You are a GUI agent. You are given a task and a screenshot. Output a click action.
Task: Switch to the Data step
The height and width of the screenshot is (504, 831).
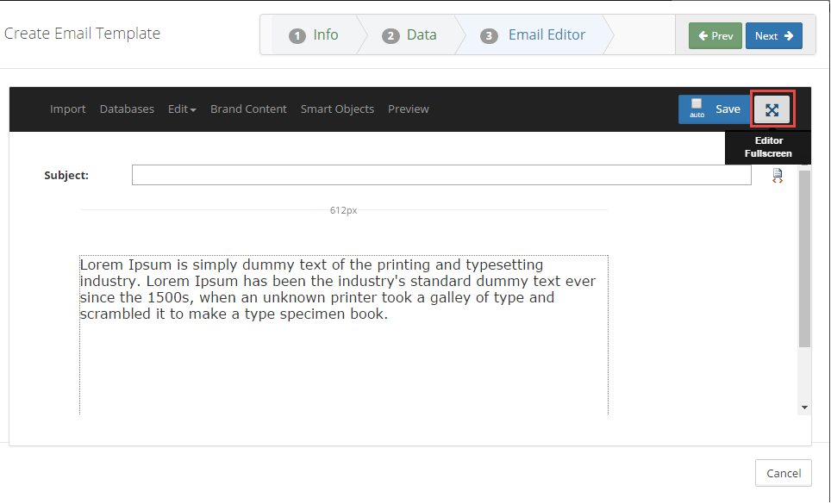coord(410,35)
